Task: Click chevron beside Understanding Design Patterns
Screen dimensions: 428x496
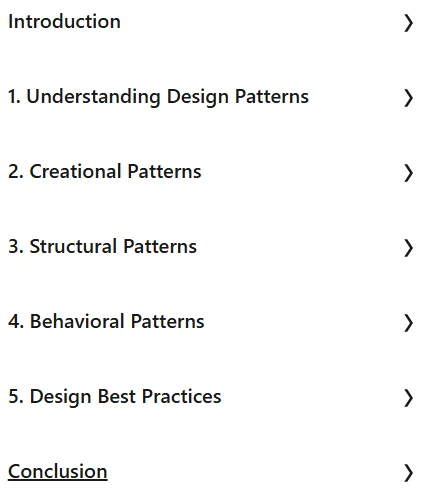Action: tap(408, 98)
